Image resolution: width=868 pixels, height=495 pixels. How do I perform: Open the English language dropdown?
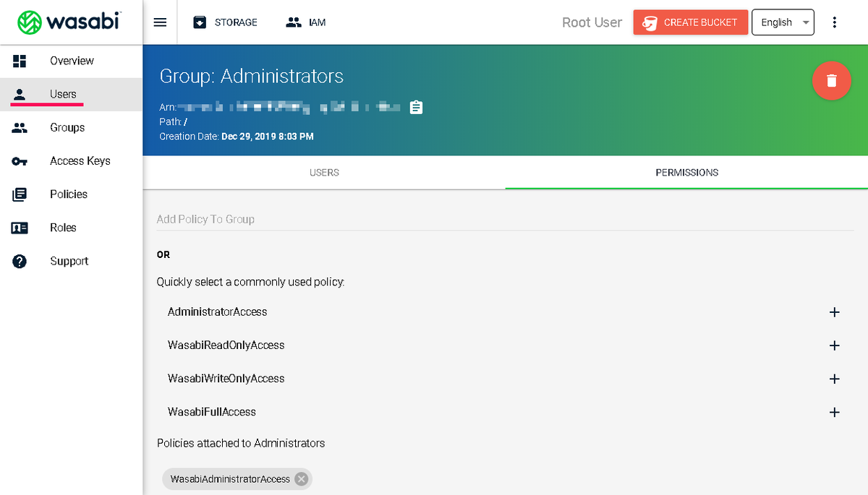point(783,22)
